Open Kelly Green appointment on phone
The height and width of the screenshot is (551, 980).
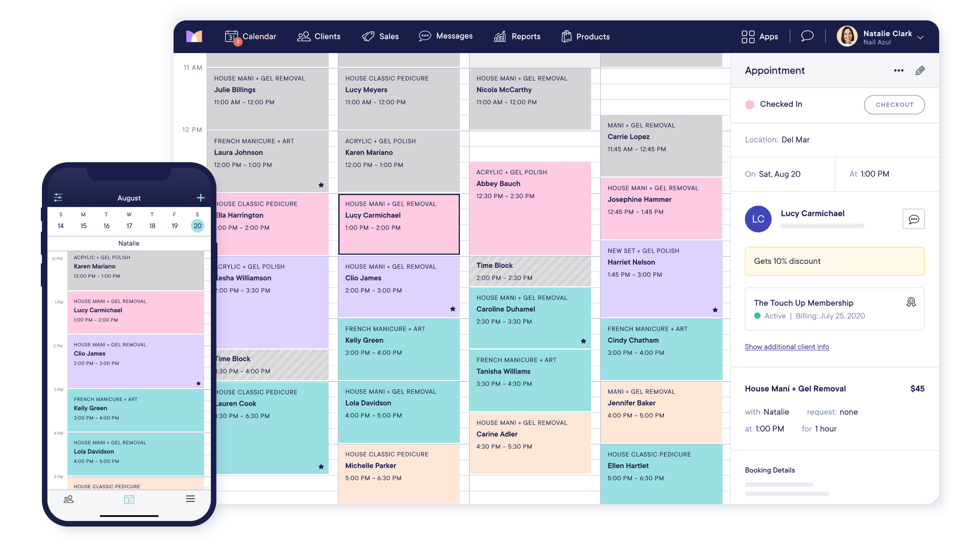[x=135, y=411]
